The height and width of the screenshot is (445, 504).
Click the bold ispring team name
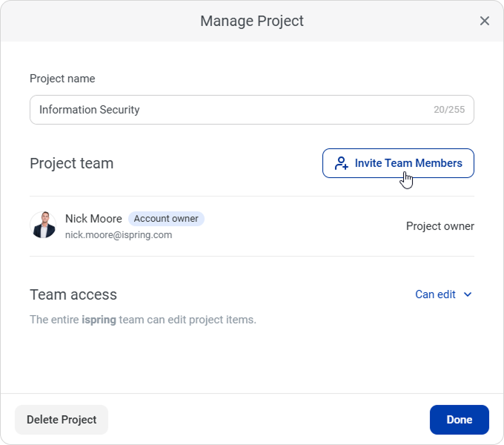pos(99,320)
